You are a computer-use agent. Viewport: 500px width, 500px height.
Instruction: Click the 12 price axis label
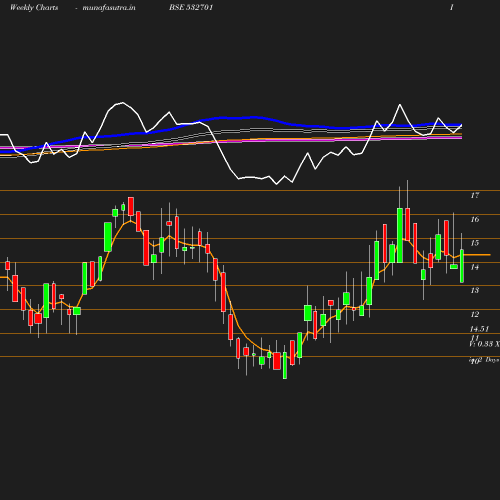click(x=475, y=314)
